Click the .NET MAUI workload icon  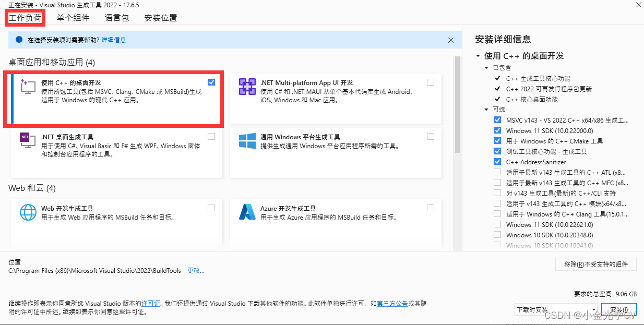point(247,87)
